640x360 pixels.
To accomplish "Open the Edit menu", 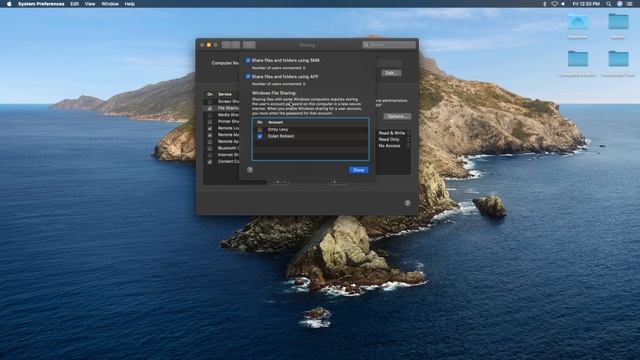I will coord(74,4).
